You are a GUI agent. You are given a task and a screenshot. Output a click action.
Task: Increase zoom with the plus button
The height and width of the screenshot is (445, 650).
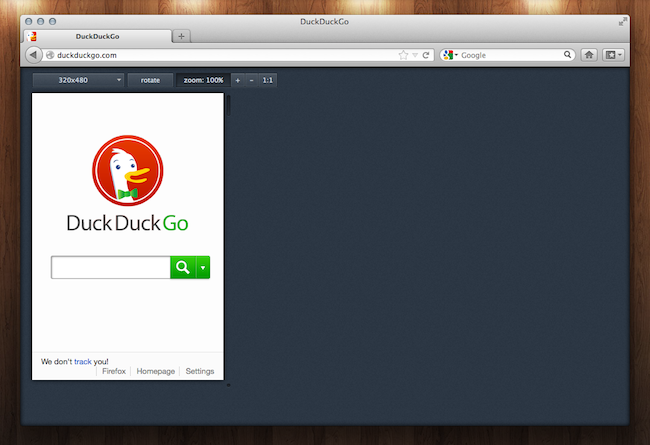click(237, 80)
